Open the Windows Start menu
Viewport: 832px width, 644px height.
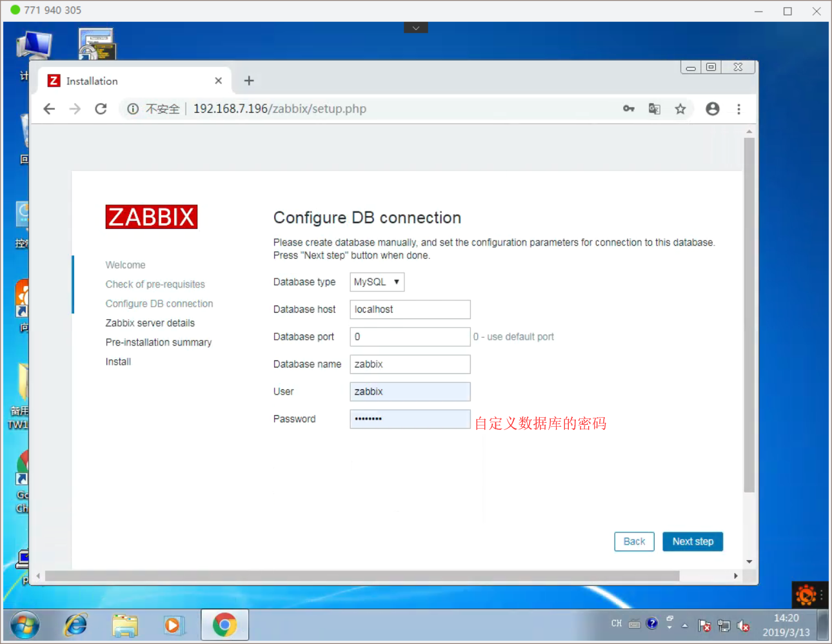(25, 625)
